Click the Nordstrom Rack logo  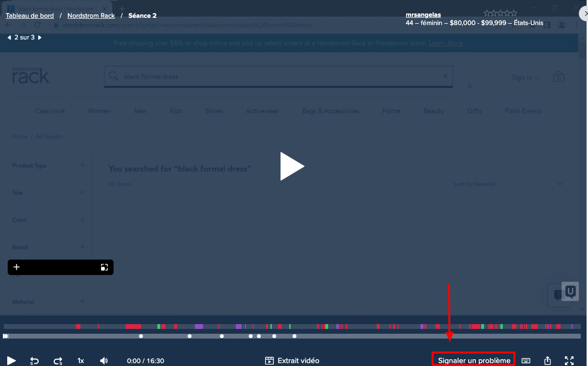pos(31,75)
